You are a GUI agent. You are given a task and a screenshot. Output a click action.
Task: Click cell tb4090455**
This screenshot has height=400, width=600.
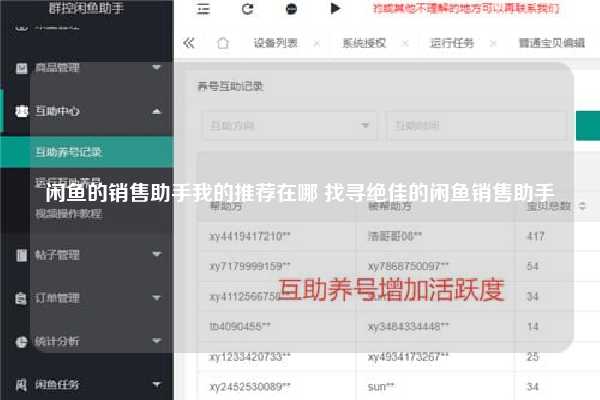pos(240,326)
